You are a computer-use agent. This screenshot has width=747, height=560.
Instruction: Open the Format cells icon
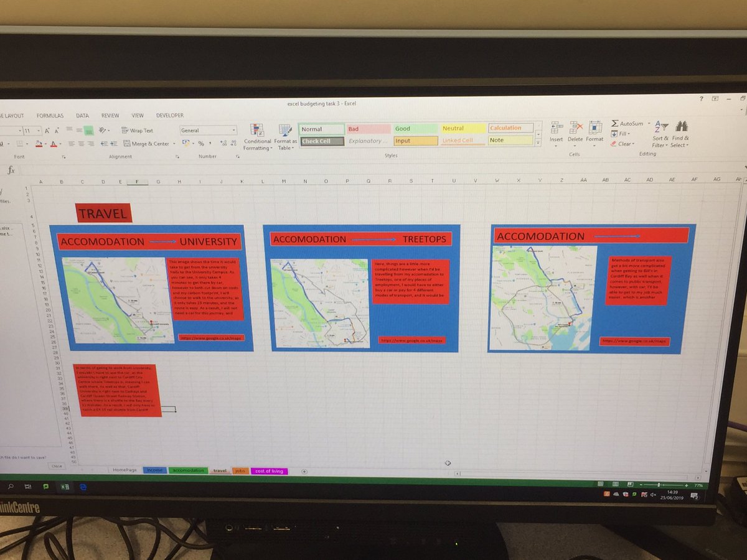pos(594,127)
